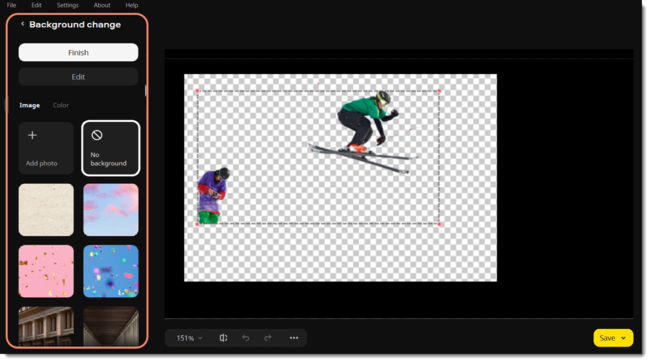This screenshot has height=362, width=650.
Task: Choose the dark wooden corridor background
Action: (111, 326)
